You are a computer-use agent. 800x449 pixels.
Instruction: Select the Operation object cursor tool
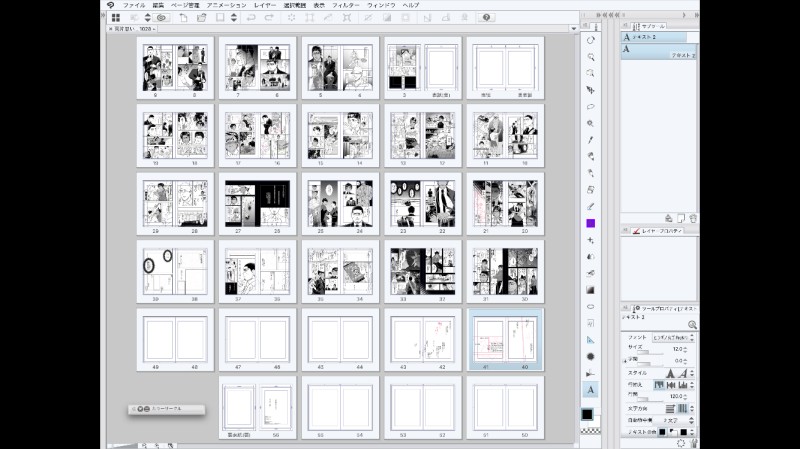point(590,90)
